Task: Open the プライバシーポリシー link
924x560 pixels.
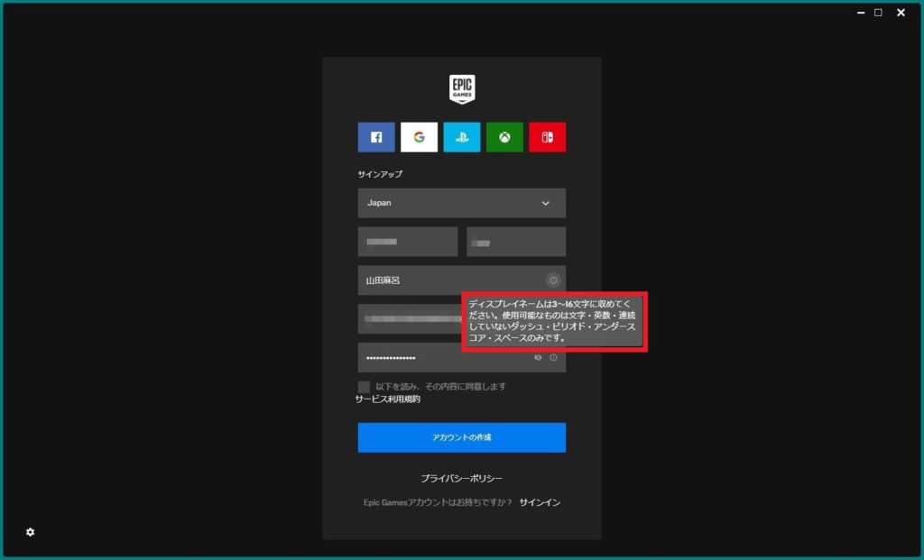Action: tap(462, 479)
